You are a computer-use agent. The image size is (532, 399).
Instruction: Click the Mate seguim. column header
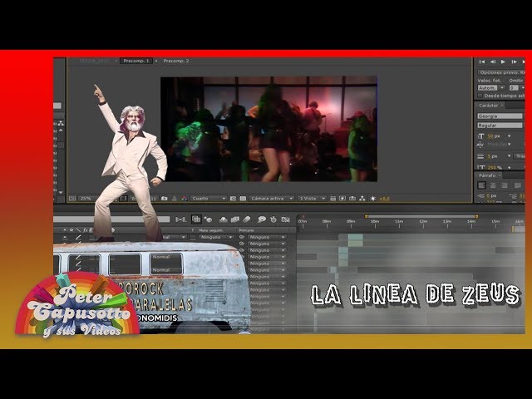(x=210, y=230)
